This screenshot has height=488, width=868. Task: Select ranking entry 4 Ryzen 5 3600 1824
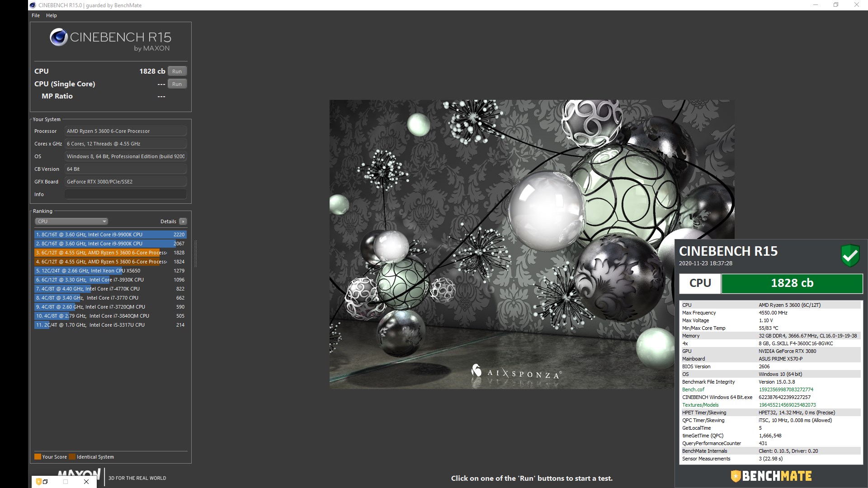[x=110, y=262]
